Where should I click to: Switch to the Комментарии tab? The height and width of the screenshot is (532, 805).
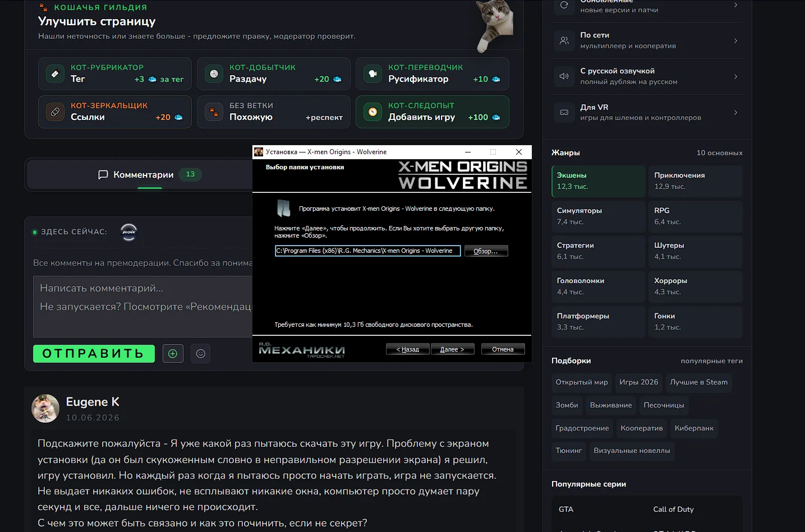(150, 175)
